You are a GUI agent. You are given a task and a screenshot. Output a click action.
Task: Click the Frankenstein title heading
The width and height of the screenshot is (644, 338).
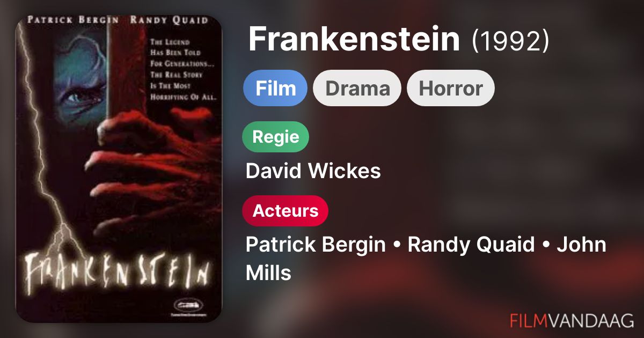(x=354, y=39)
